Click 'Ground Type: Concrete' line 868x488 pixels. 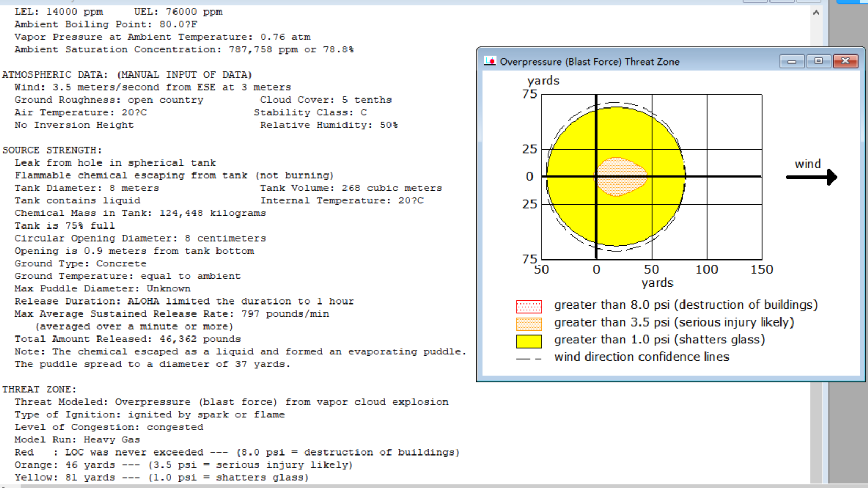[x=80, y=264]
